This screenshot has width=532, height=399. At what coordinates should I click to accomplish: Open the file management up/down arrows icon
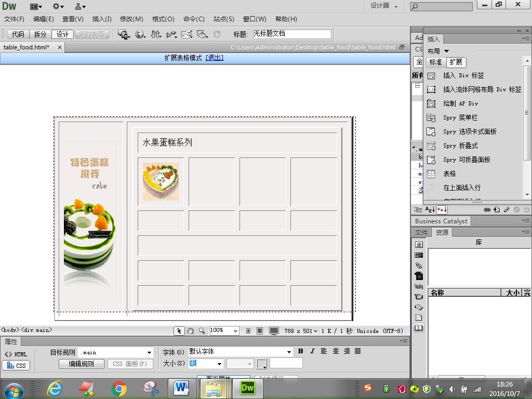click(x=156, y=34)
